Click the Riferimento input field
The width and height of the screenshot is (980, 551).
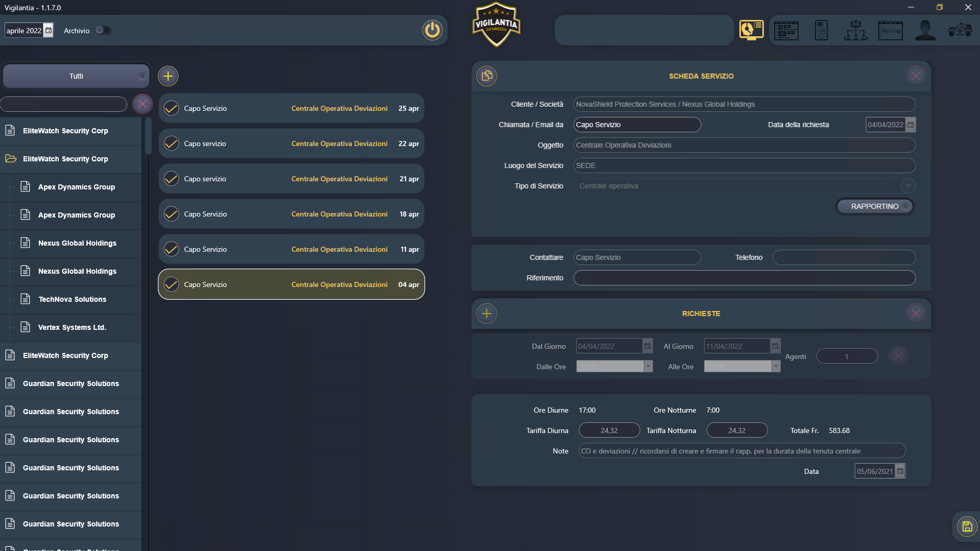[x=744, y=278]
